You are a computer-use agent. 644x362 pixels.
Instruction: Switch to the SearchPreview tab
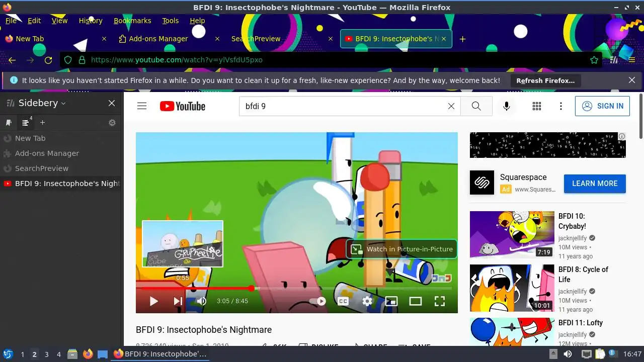click(x=282, y=39)
